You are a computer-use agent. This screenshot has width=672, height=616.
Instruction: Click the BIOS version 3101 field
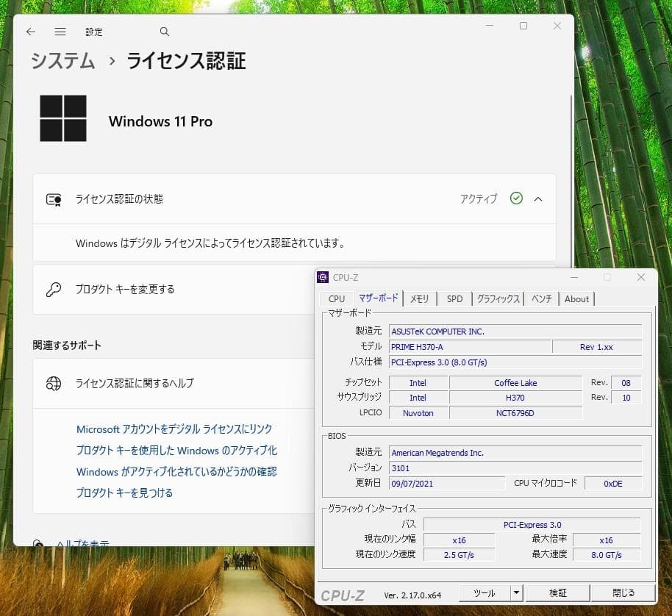515,468
